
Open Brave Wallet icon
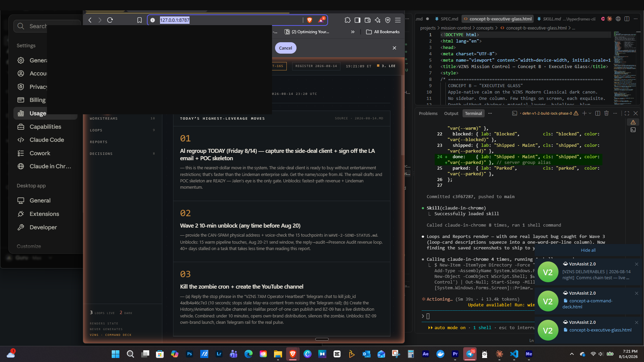tap(368, 20)
